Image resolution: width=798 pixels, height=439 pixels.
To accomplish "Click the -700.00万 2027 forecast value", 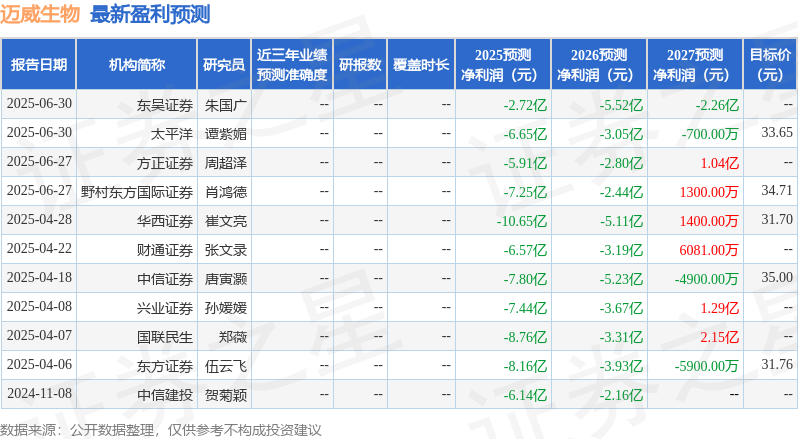I will (x=710, y=134).
